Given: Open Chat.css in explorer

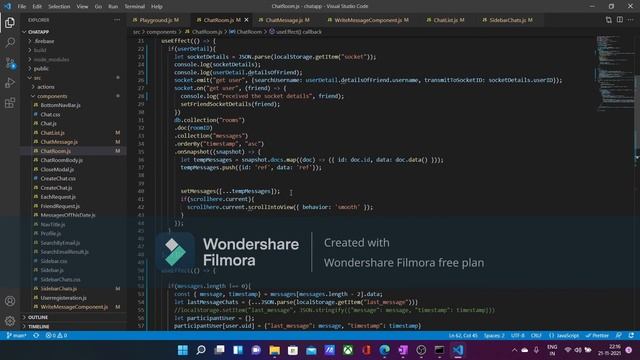Looking at the screenshot, I should click(50, 114).
